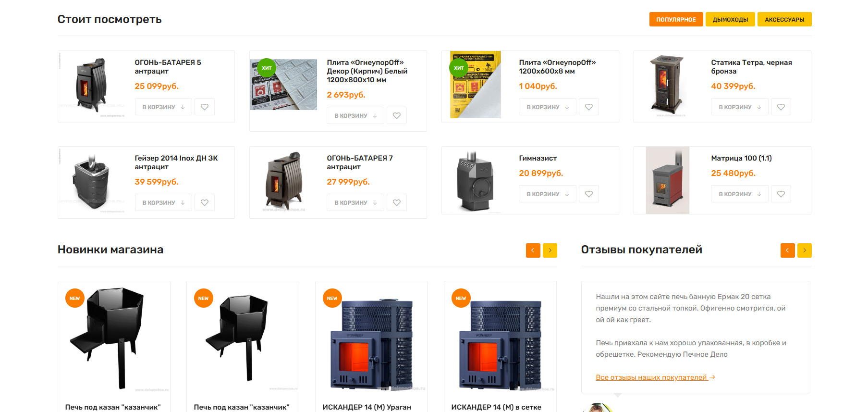This screenshot has height=412, width=868.
Task: Go to next customer review
Action: pyautogui.click(x=805, y=250)
